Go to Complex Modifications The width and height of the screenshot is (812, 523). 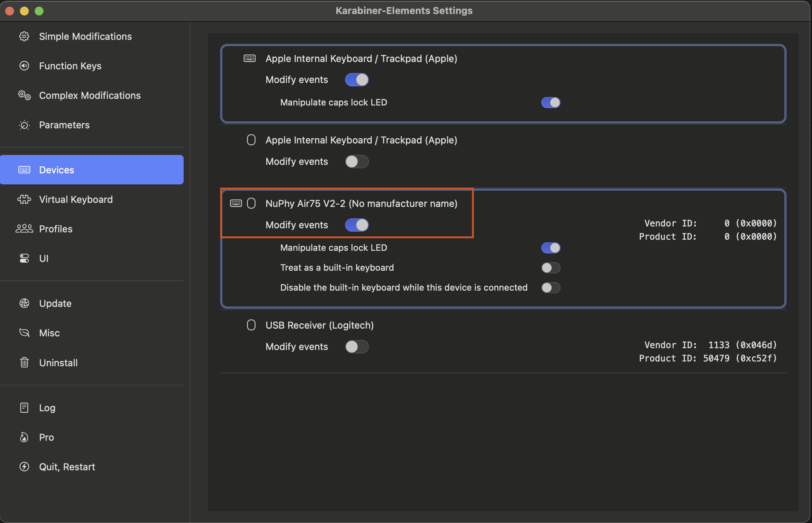point(92,95)
